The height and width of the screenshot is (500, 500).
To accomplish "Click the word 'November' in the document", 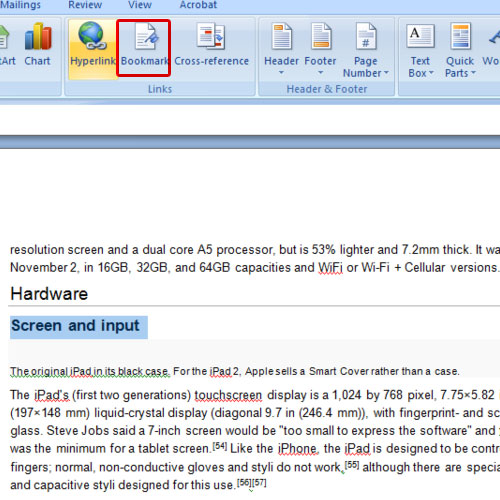I will coord(39,268).
